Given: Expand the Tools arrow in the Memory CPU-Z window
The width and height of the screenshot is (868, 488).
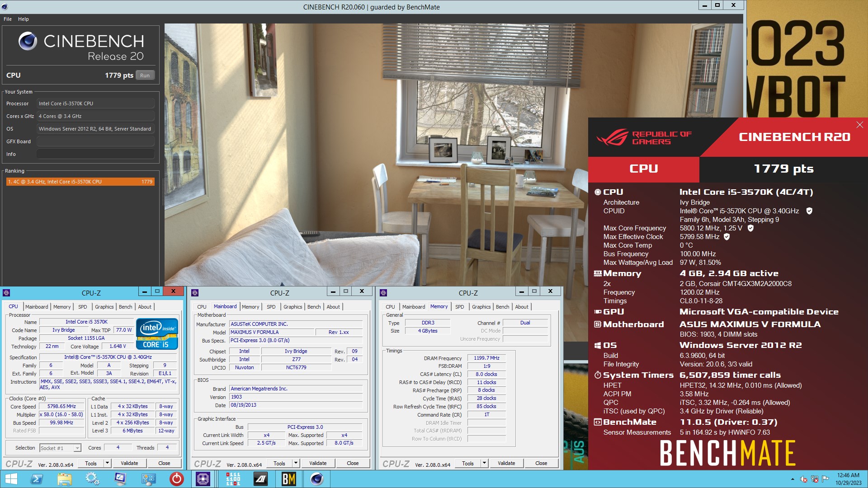Looking at the screenshot, I should 484,463.
